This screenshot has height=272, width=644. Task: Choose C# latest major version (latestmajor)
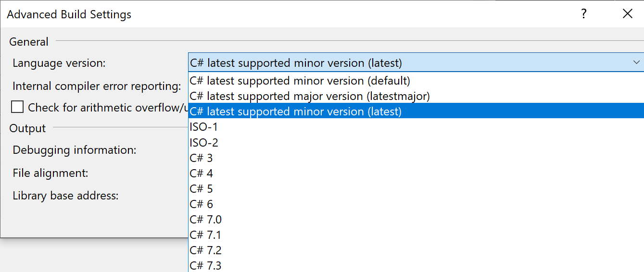pyautogui.click(x=310, y=96)
